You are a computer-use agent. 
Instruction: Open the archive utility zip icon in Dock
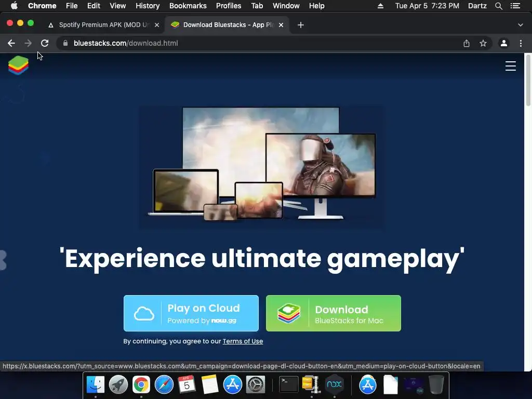(x=311, y=384)
